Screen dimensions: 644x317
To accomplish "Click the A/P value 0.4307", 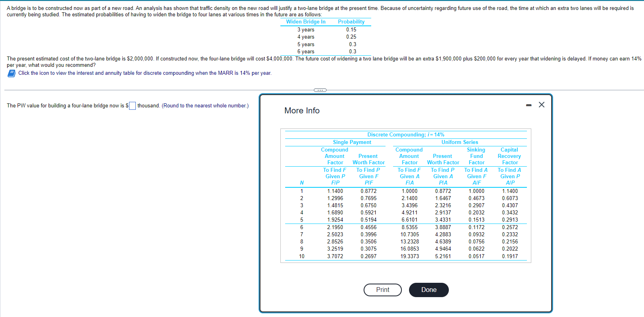I will coord(510,206).
